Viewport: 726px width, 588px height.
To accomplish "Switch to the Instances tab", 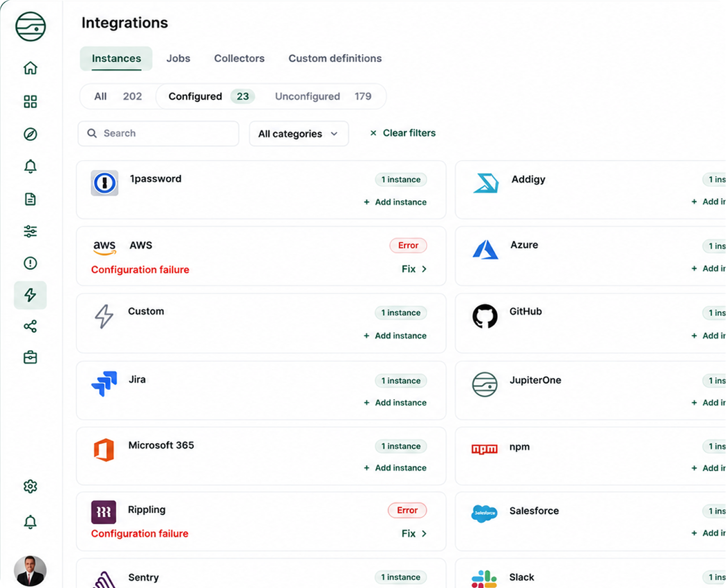I will (x=116, y=58).
